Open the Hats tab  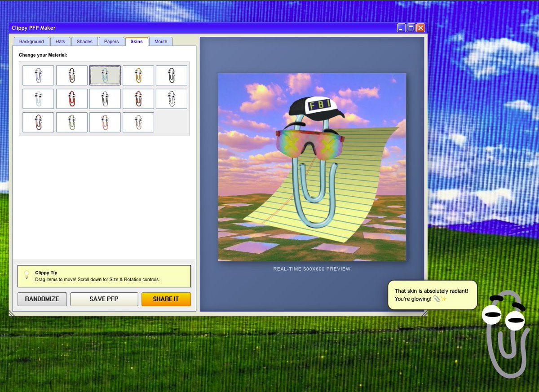point(60,42)
